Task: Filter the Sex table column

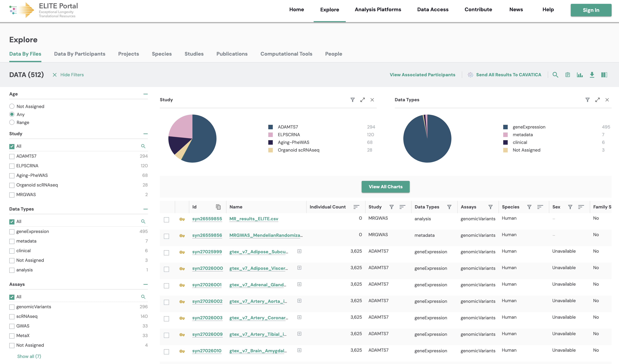Action: (x=570, y=207)
